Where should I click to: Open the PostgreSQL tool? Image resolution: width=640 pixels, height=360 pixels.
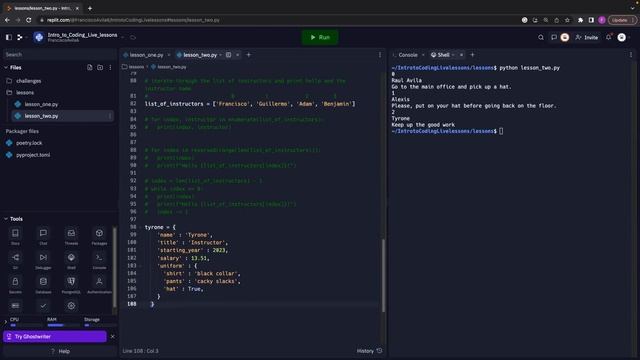pos(71,285)
